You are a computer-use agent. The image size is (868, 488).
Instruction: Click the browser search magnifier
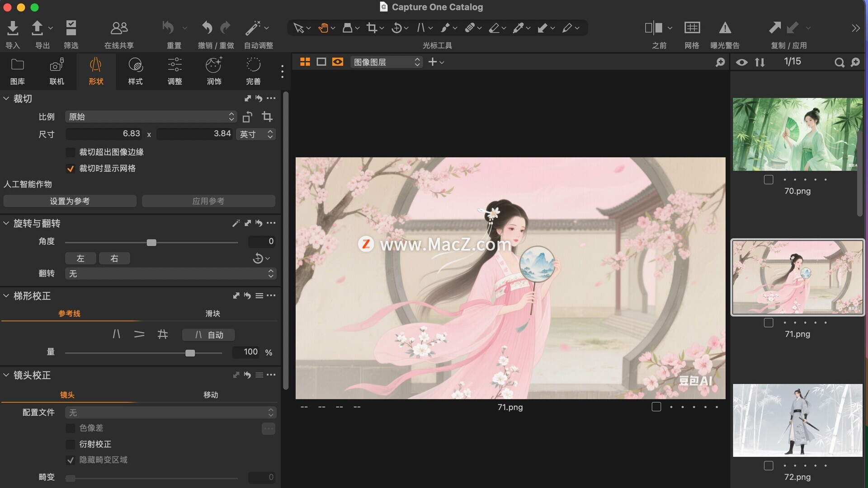[x=840, y=62]
